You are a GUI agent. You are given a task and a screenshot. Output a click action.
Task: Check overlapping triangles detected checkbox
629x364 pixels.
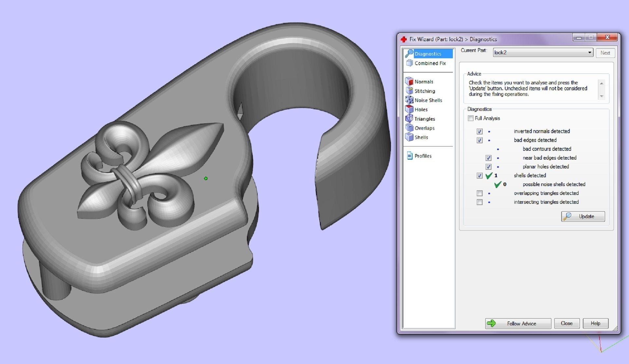479,193
